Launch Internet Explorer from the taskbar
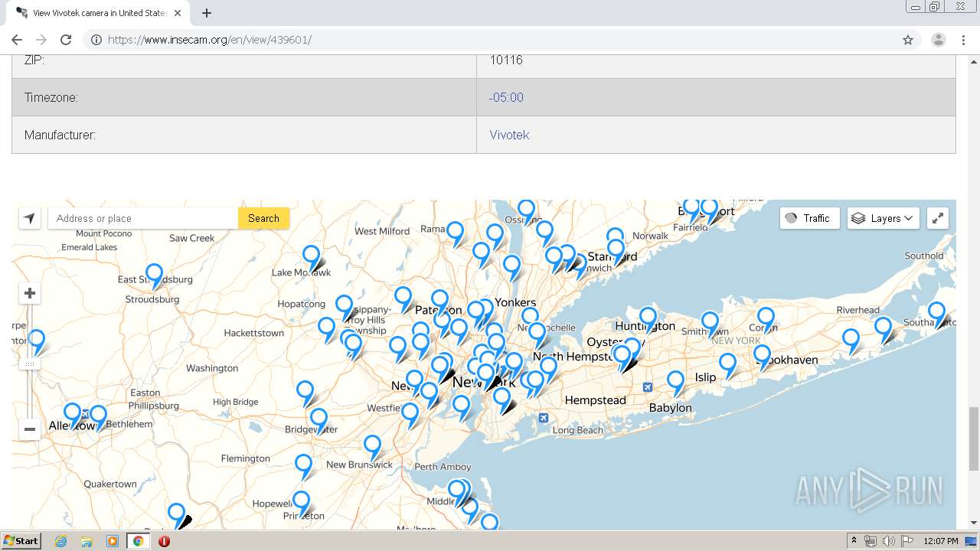This screenshot has height=551, width=980. click(x=61, y=541)
